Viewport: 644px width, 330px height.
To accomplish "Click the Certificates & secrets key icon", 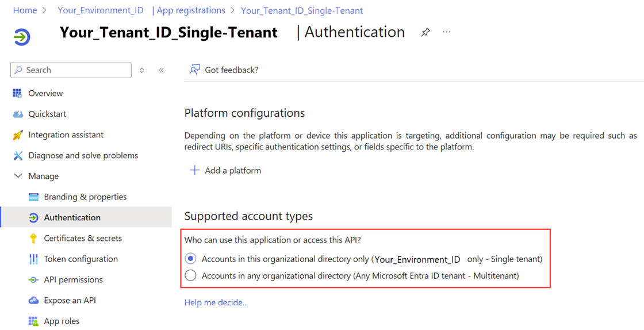I will coord(33,238).
